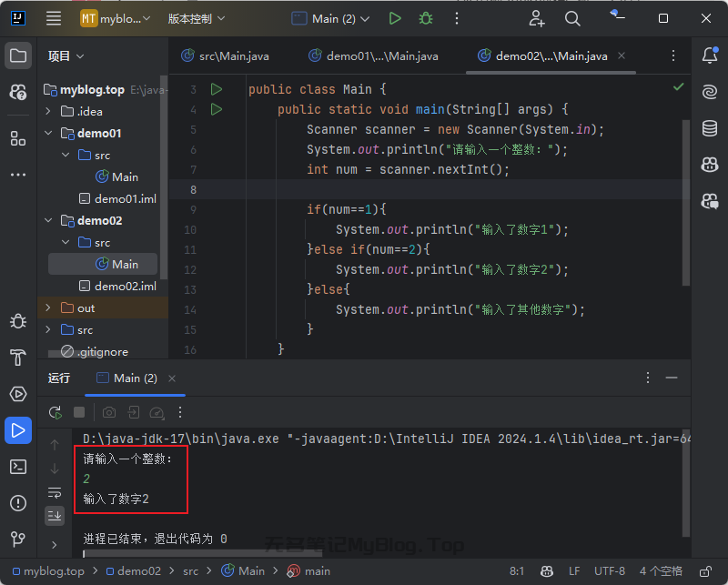Open editor tabs options menu
Viewport: 728px width, 585px height.
[x=673, y=55]
